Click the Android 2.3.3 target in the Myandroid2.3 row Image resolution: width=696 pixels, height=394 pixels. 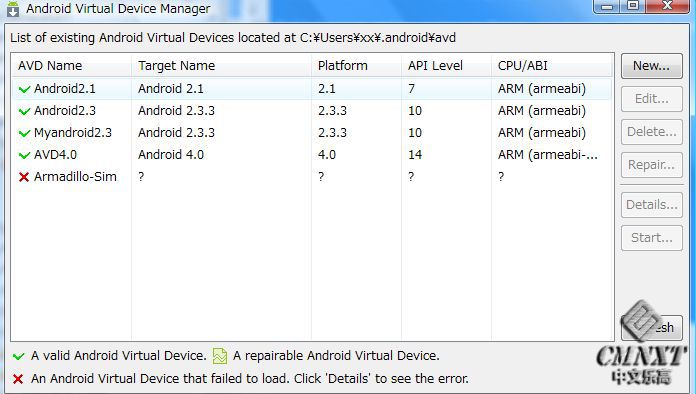[x=176, y=133]
